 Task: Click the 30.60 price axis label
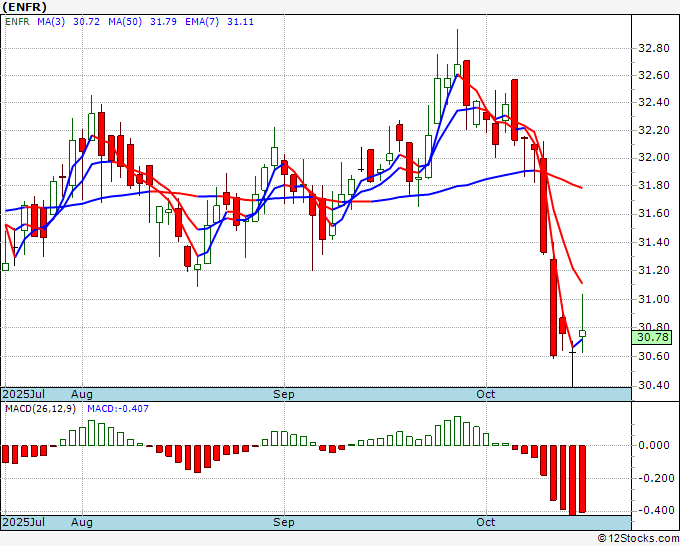(x=654, y=356)
